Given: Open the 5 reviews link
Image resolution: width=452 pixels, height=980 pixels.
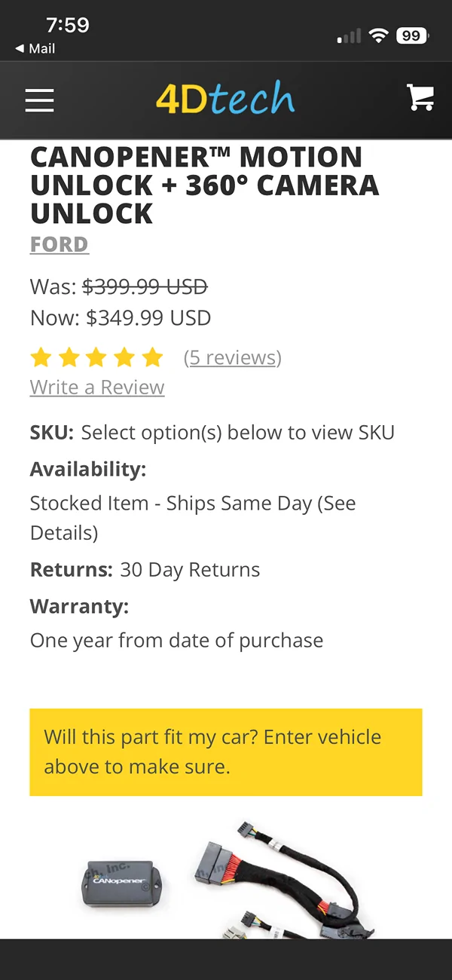Looking at the screenshot, I should [233, 357].
